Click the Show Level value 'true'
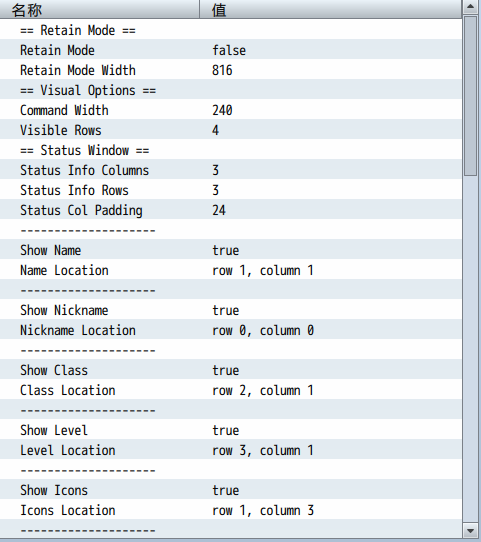 (x=226, y=431)
